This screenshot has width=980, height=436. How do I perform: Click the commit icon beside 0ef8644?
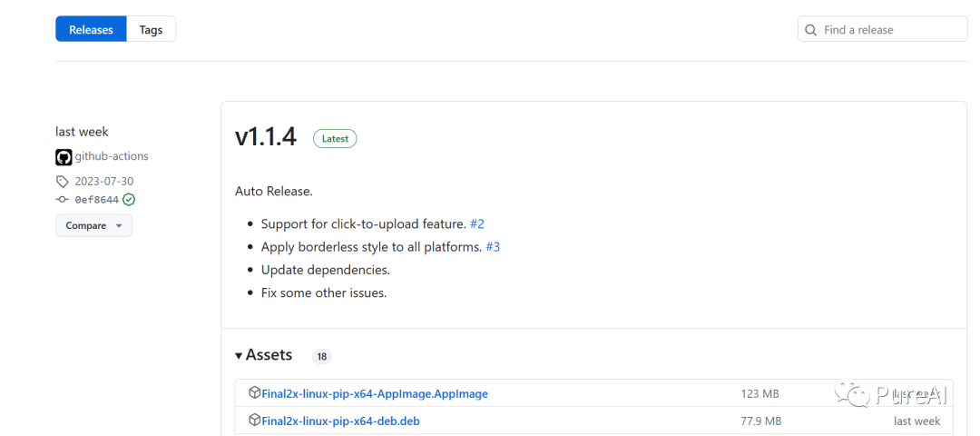pyautogui.click(x=63, y=200)
